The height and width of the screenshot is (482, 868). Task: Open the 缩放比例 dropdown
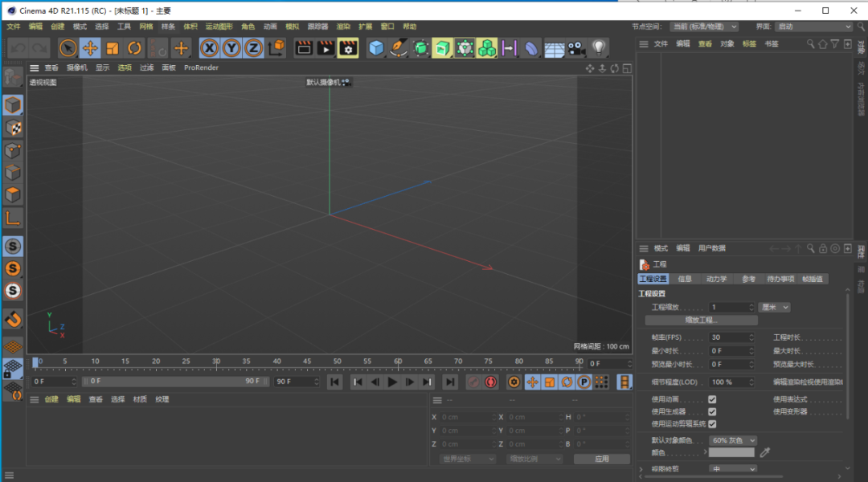(x=534, y=459)
